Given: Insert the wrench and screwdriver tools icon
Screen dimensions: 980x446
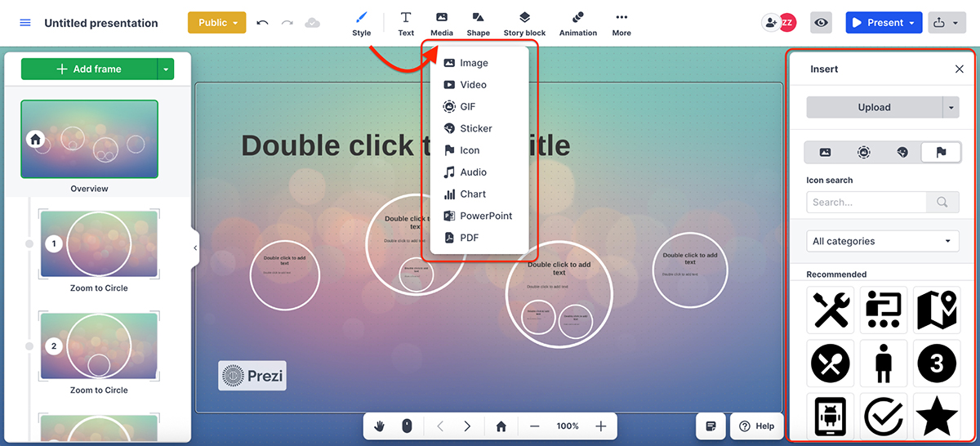Looking at the screenshot, I should (831, 310).
